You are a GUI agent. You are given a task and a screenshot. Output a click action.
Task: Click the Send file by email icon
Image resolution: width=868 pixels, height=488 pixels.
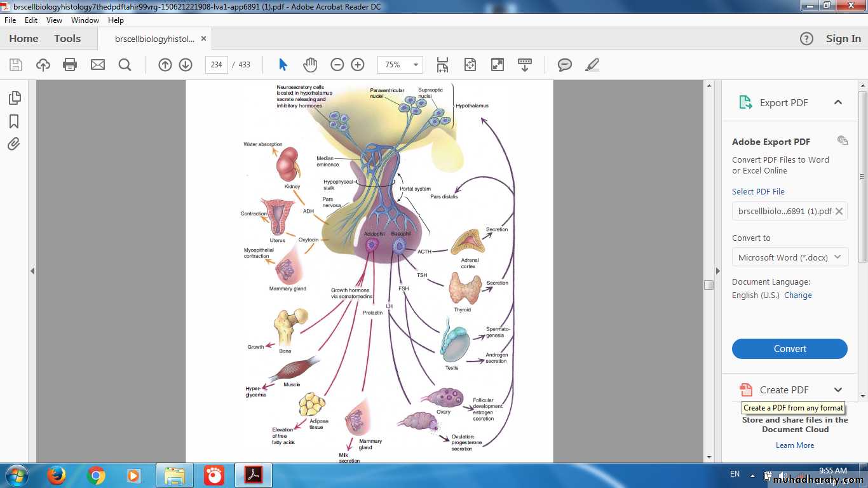tap(97, 65)
